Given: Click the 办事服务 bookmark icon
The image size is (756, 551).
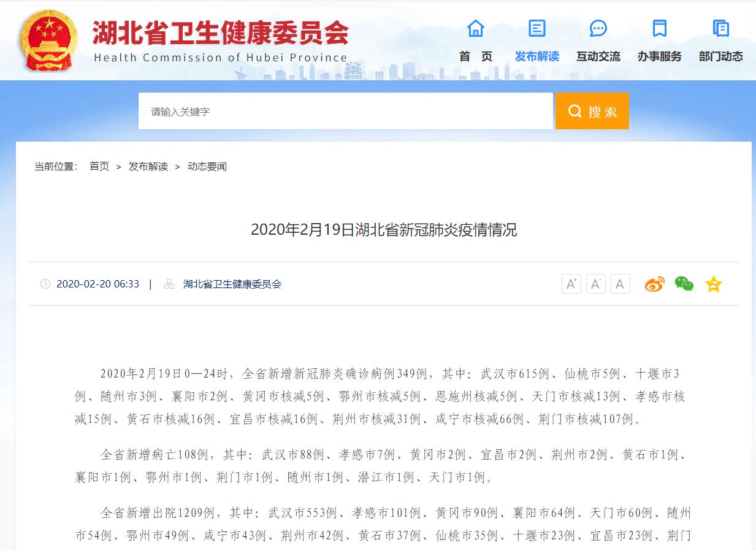Looking at the screenshot, I should [x=660, y=28].
